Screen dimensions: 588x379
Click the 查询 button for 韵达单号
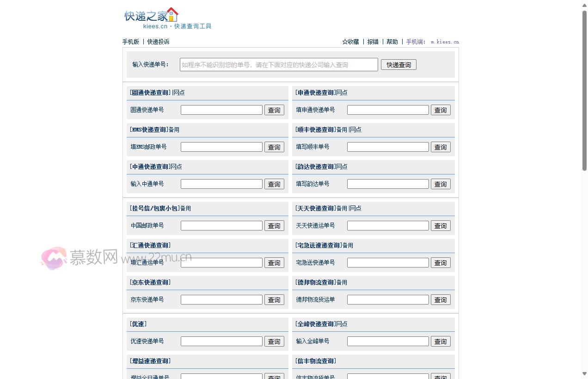(440, 184)
